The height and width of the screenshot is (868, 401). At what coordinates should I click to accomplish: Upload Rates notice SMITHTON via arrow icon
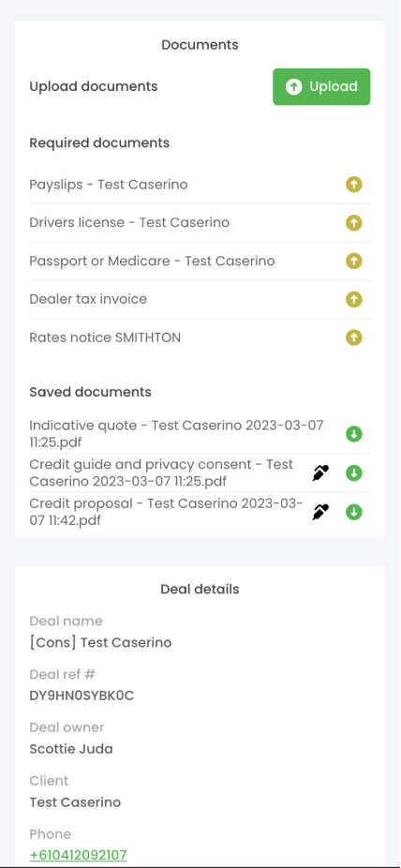[x=354, y=337]
